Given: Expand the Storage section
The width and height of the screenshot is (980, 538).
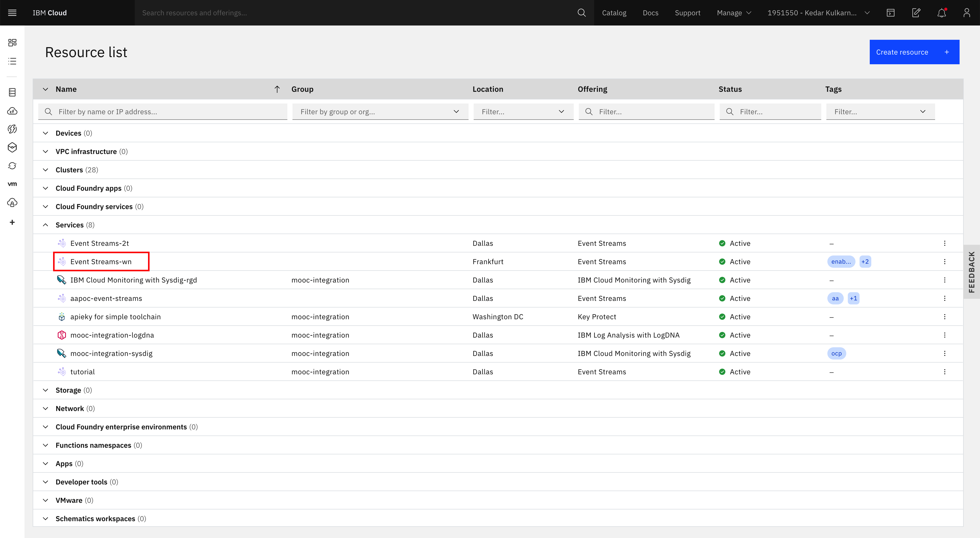Looking at the screenshot, I should coord(45,390).
